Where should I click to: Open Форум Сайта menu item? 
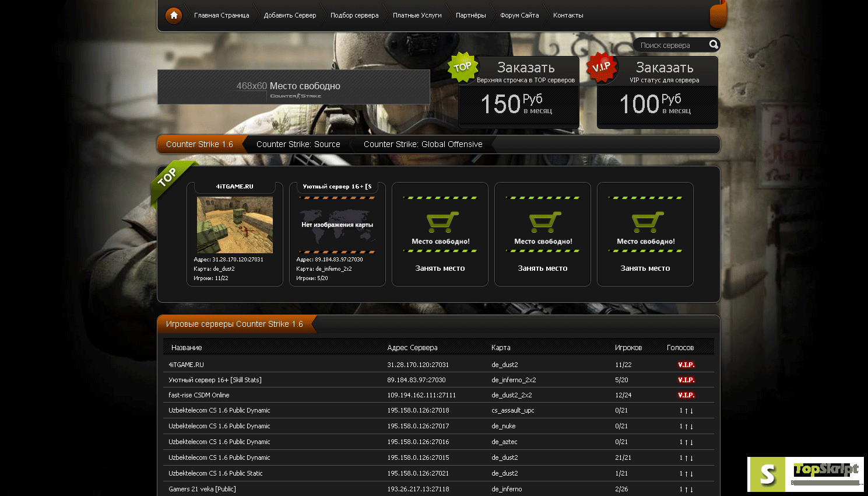pos(519,15)
